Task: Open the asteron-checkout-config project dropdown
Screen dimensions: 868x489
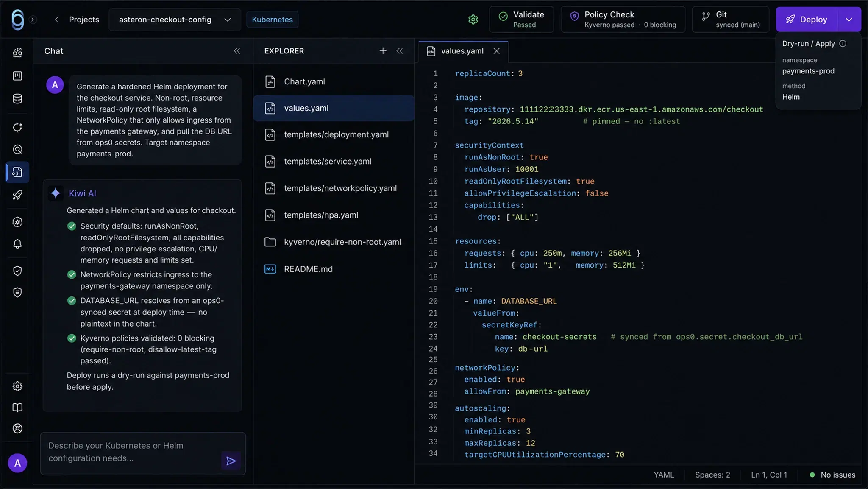Action: point(175,20)
